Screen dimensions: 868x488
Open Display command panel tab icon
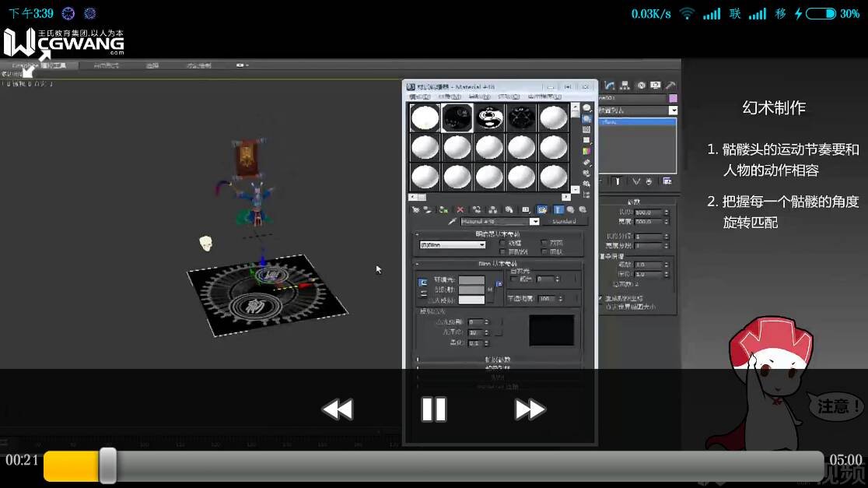pos(656,86)
